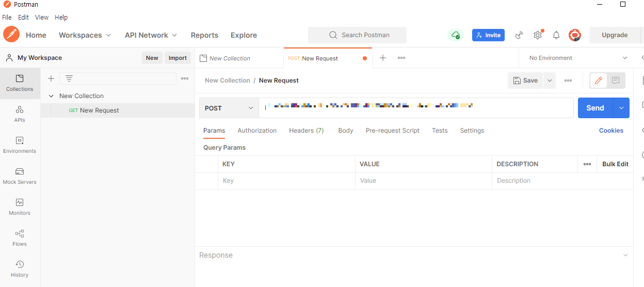Click the Upgrade button

(x=615, y=35)
